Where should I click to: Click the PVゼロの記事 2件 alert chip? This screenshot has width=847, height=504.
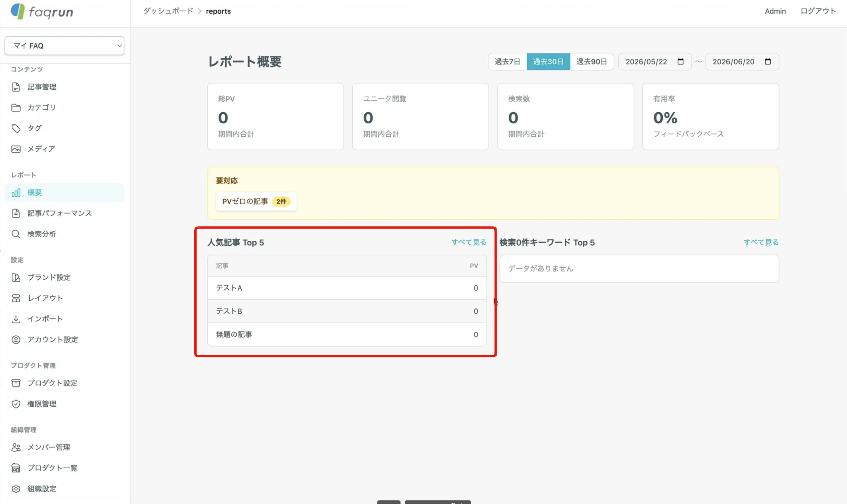[256, 201]
